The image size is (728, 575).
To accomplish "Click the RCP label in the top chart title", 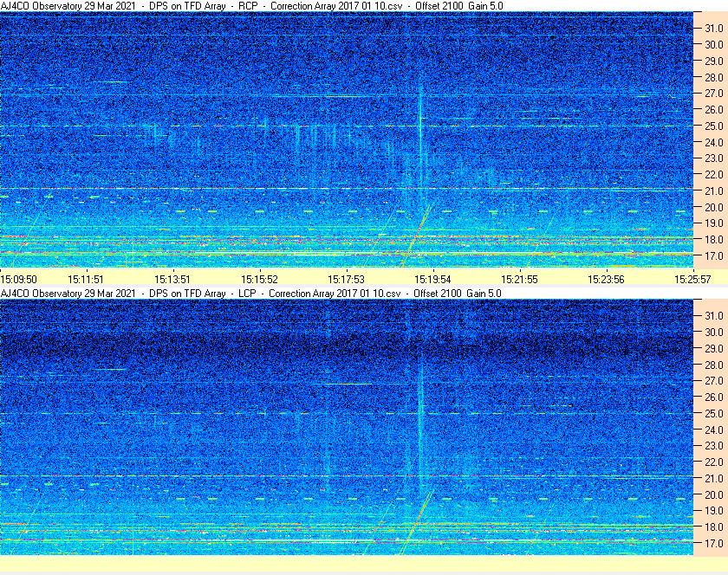I will (248, 6).
